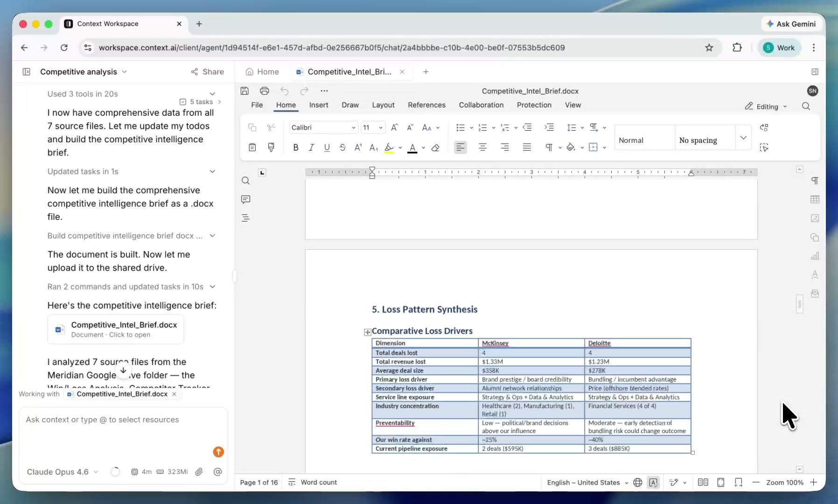Image resolution: width=838 pixels, height=504 pixels.
Task: Open the Find panel in the left sidebar
Action: [246, 181]
